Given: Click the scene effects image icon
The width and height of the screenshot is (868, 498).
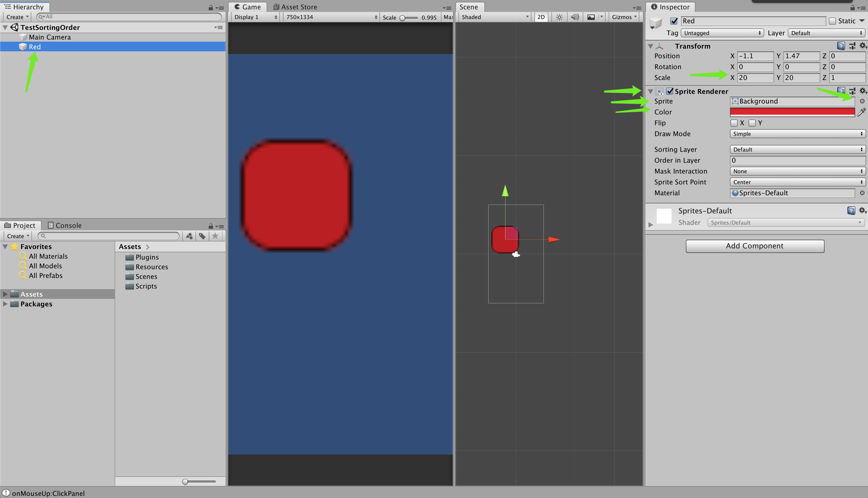Looking at the screenshot, I should click(591, 17).
